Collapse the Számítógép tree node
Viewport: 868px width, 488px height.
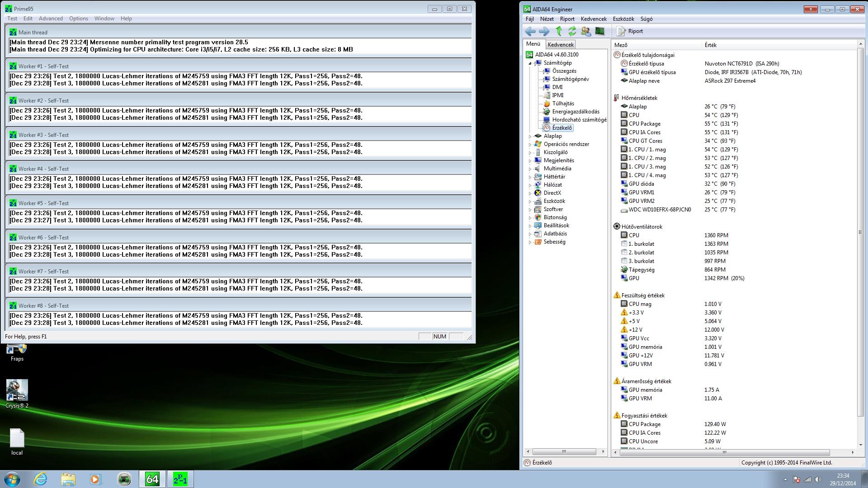(x=530, y=63)
